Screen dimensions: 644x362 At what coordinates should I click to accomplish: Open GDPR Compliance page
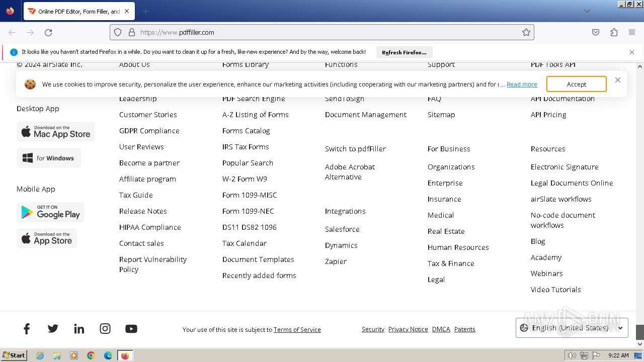[x=149, y=131]
